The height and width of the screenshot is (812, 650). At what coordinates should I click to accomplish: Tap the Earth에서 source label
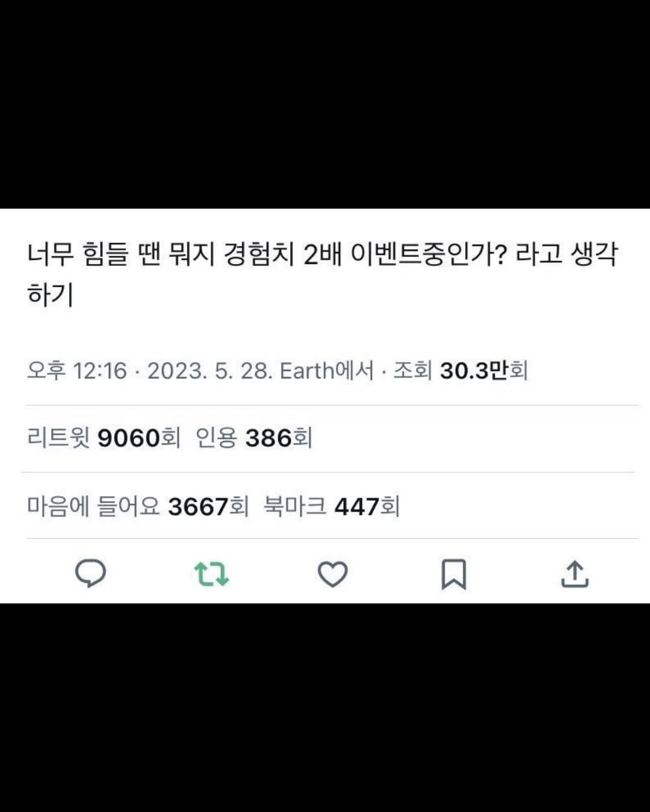(327, 371)
